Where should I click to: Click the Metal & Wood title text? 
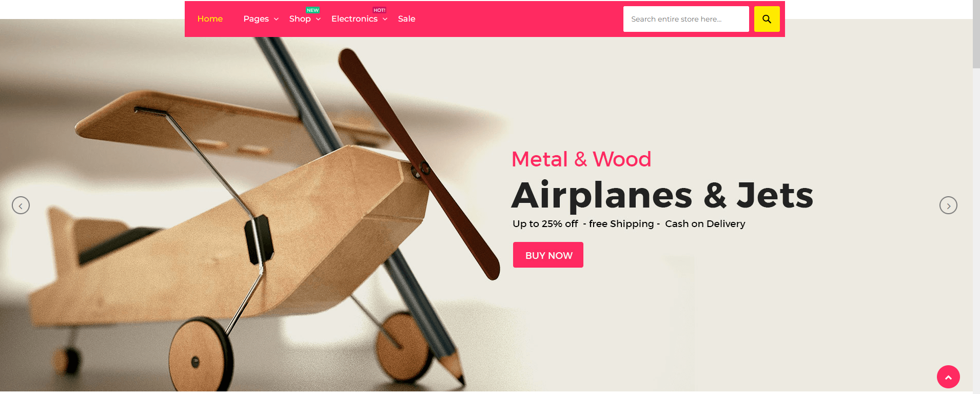pos(581,159)
